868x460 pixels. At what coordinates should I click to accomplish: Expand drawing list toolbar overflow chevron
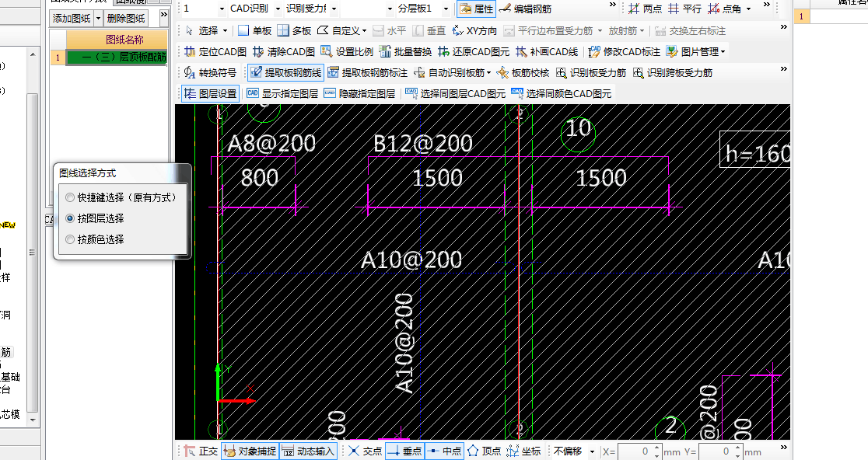coord(164,15)
